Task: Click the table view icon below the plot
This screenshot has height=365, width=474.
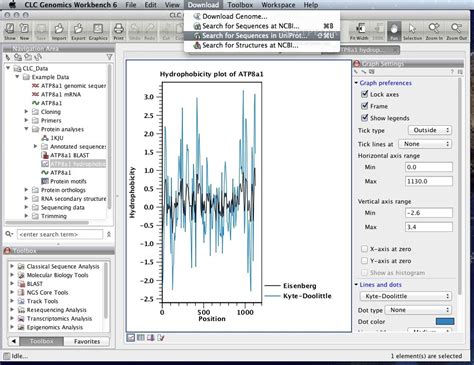Action: (x=141, y=338)
